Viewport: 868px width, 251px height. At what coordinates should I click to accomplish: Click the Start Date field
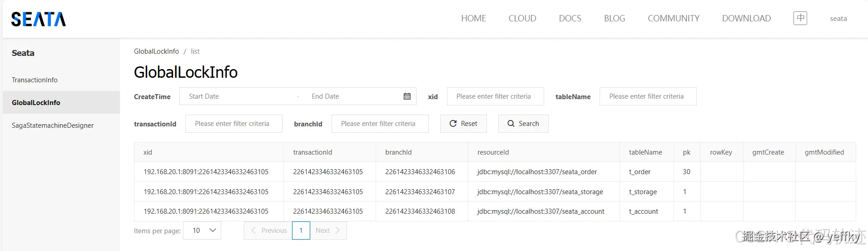(x=236, y=96)
